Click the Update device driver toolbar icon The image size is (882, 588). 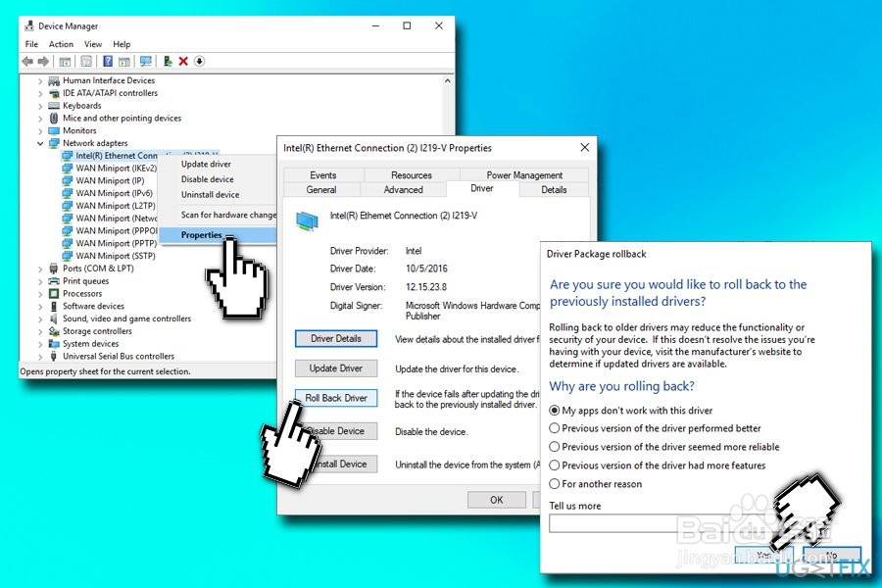(167, 62)
